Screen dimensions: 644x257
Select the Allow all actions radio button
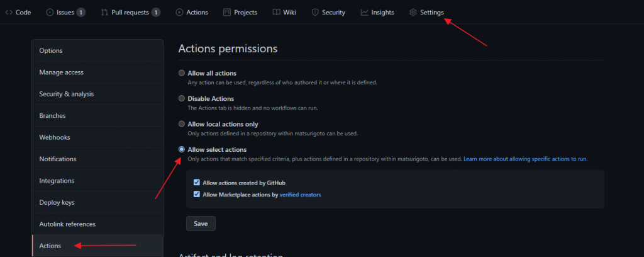[x=182, y=73]
